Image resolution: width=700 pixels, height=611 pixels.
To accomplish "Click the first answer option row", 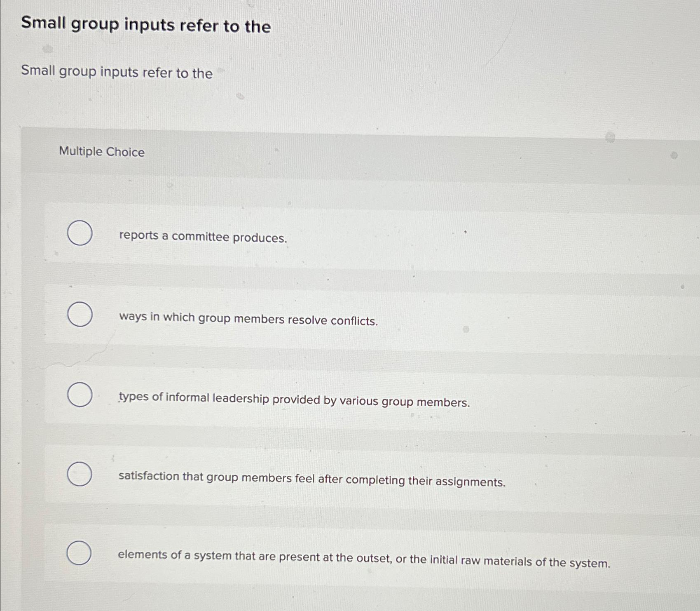I will tap(330, 235).
